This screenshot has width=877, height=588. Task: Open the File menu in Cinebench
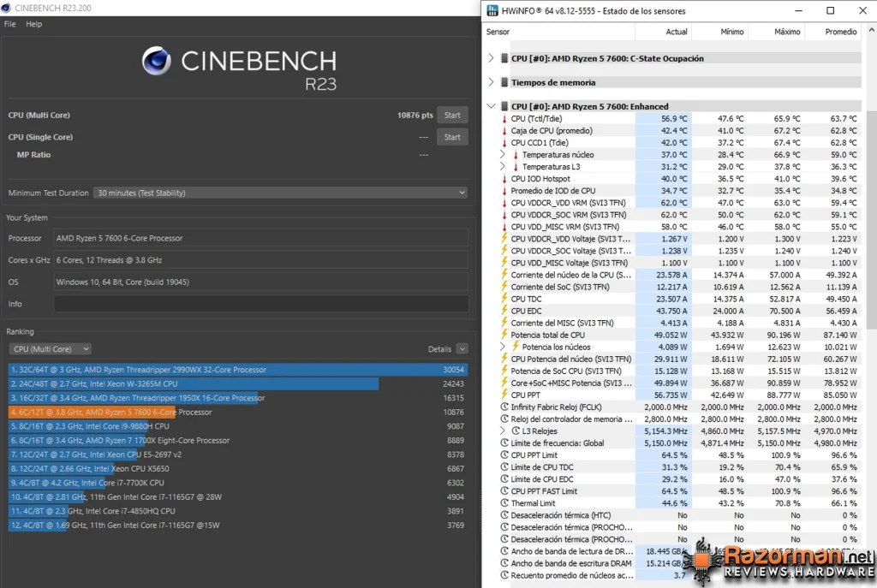coord(10,24)
